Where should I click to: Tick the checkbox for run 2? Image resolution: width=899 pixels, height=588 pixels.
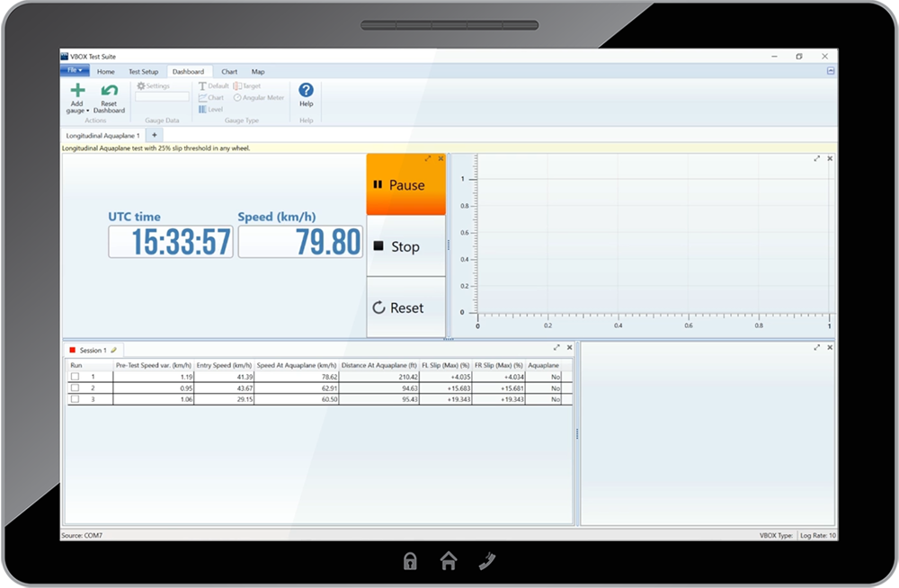(75, 388)
